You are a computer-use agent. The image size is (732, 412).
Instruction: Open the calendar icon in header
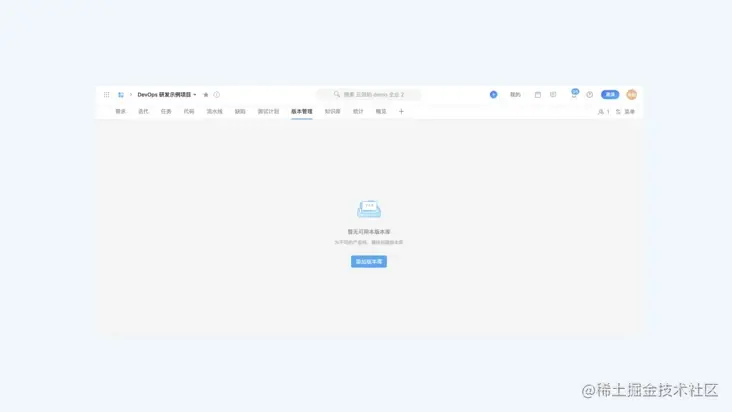[x=538, y=95]
